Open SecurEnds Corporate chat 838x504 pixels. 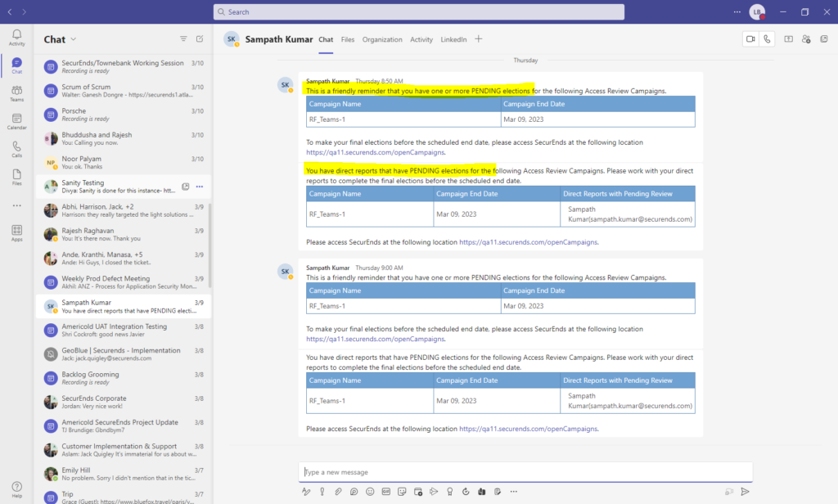pos(123,403)
